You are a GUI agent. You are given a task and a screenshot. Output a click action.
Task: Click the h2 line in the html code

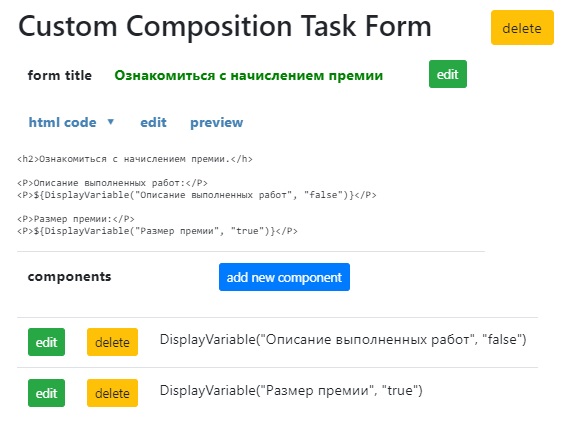point(135,159)
